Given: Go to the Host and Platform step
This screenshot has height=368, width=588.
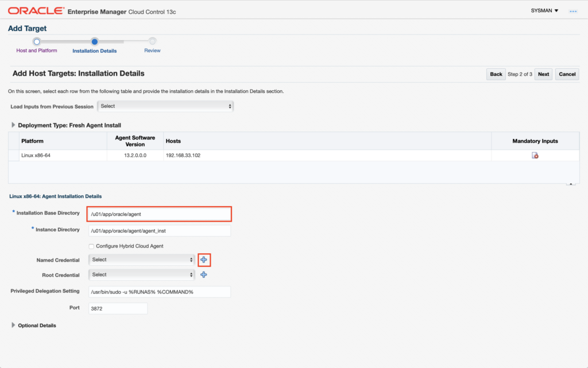Looking at the screenshot, I should [37, 50].
